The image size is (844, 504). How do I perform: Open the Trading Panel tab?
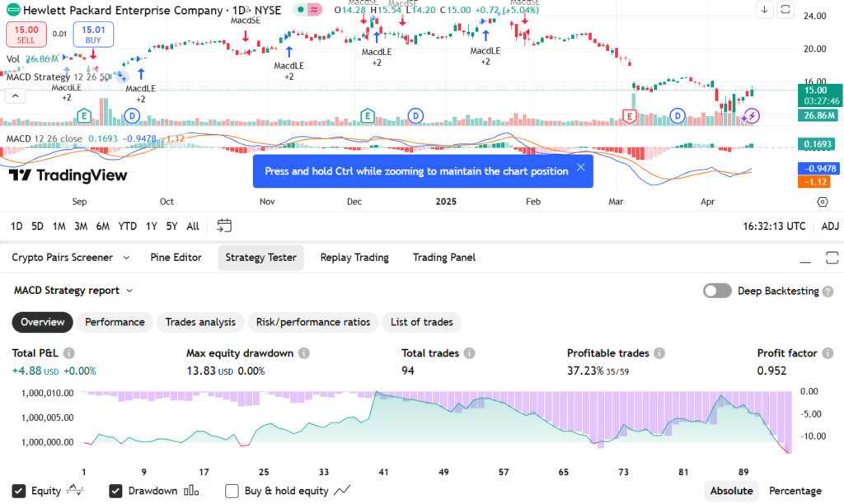click(444, 258)
